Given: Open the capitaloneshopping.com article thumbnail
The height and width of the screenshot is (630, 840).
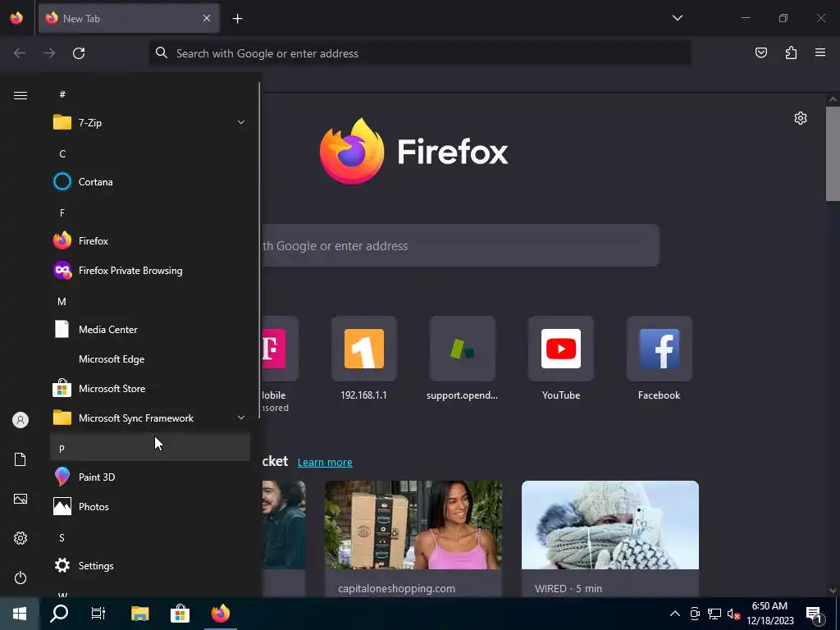Looking at the screenshot, I should [413, 524].
